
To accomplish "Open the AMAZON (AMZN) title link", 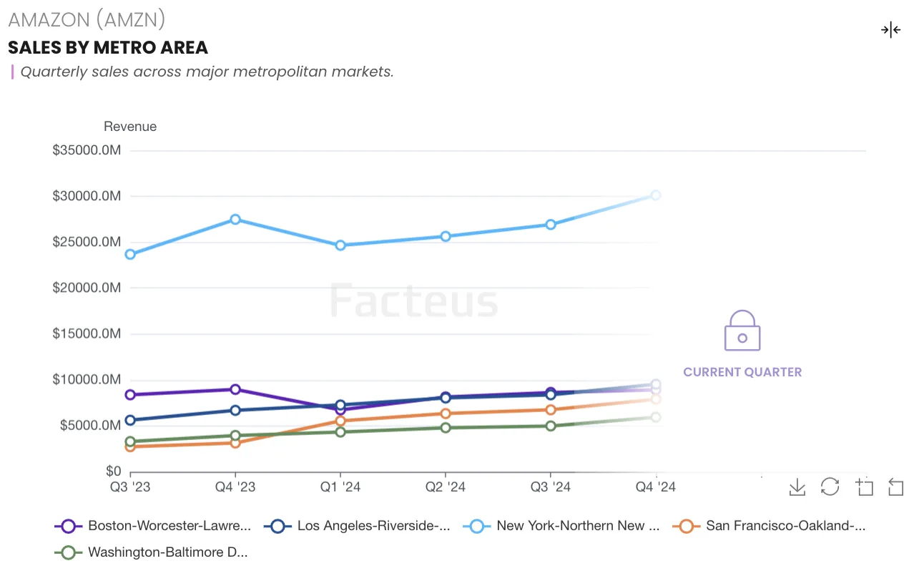I will pyautogui.click(x=86, y=19).
